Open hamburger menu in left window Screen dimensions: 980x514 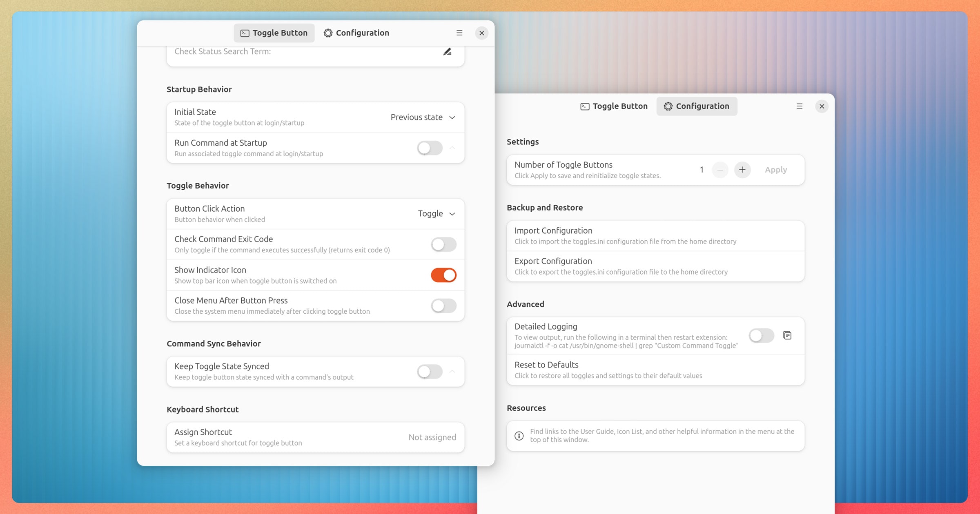pyautogui.click(x=459, y=33)
